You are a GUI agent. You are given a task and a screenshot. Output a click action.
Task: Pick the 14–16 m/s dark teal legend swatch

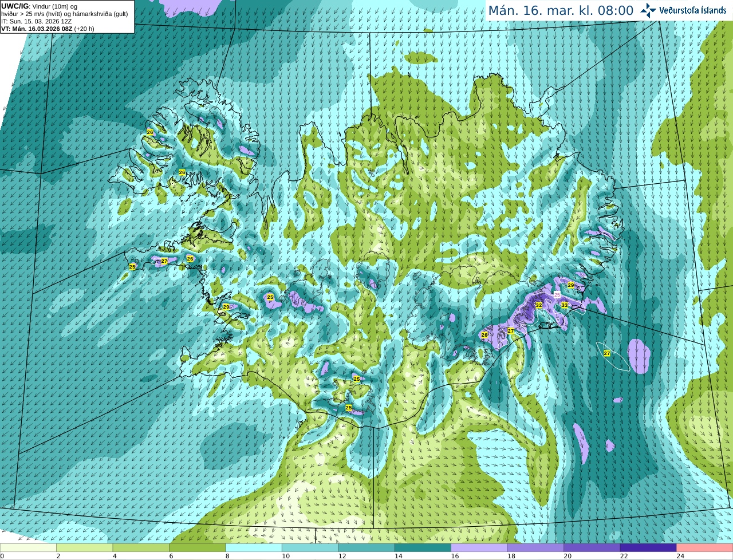tap(423, 547)
